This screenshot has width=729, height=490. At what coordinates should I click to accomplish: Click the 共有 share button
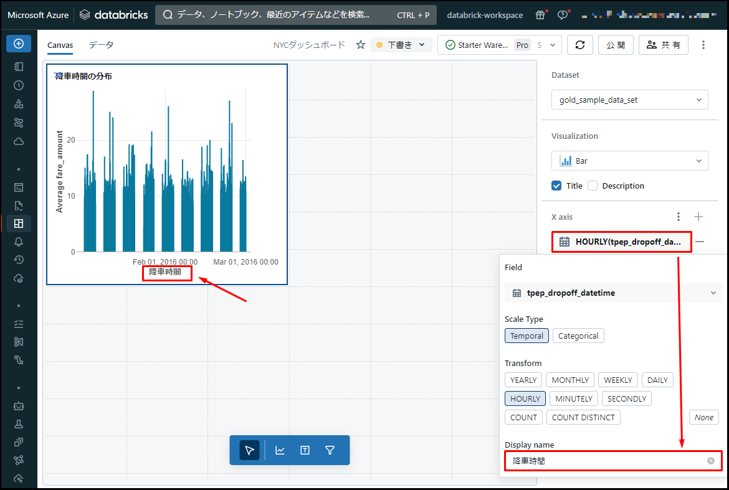pos(664,45)
